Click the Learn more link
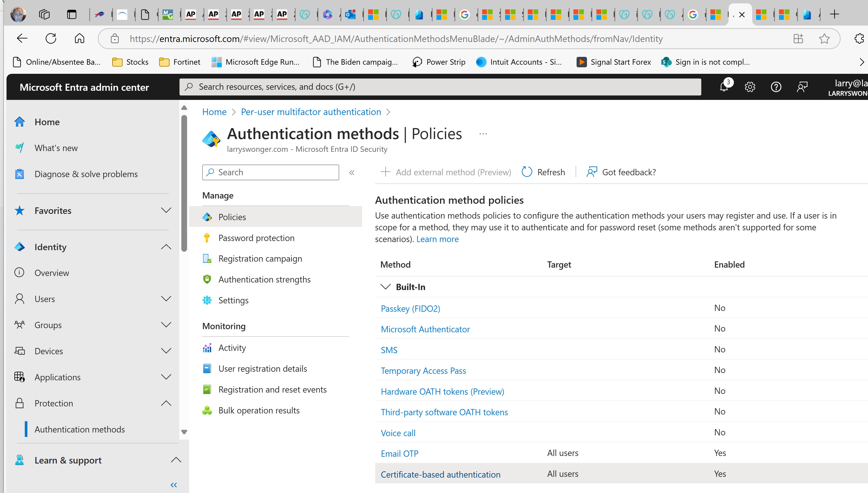 437,239
